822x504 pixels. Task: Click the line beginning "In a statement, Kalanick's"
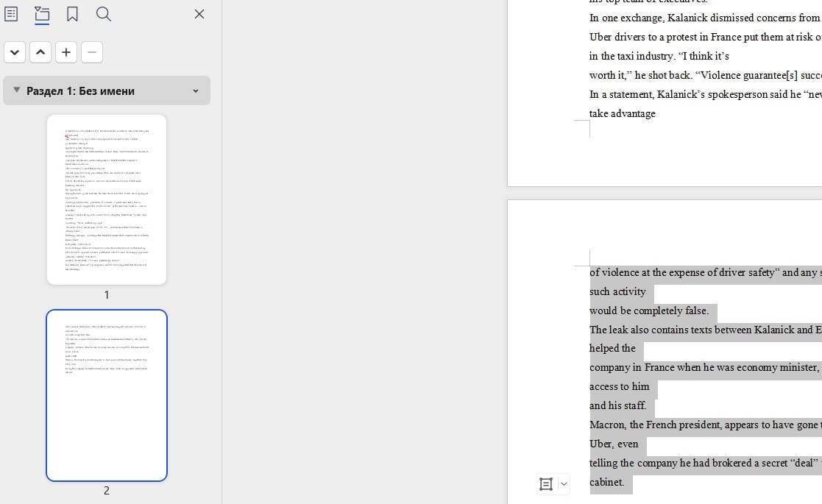[706, 94]
